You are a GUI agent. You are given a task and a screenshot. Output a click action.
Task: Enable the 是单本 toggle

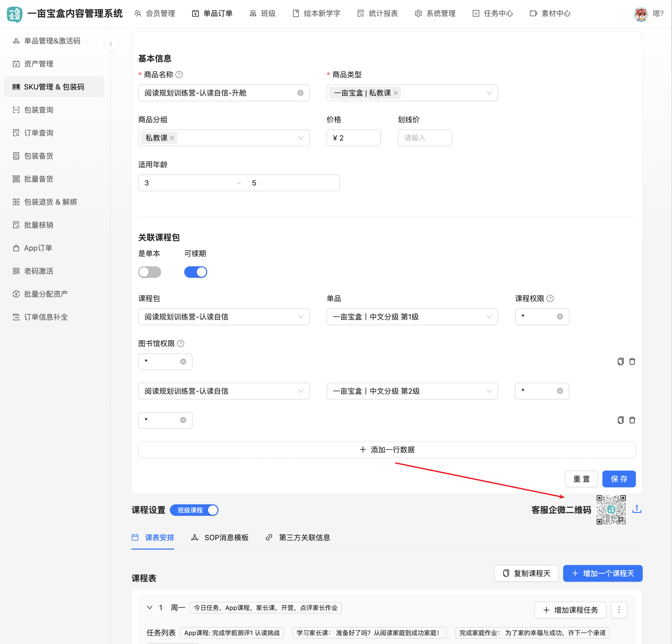(x=149, y=272)
